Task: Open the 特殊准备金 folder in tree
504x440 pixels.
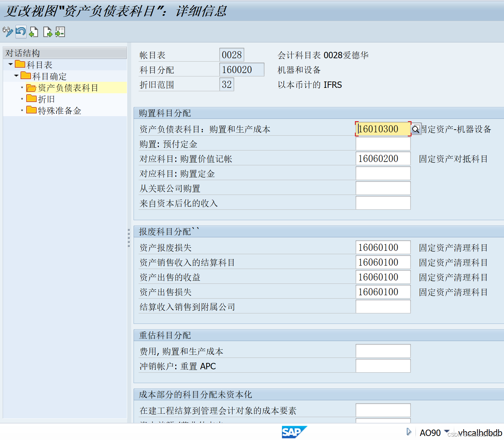Action: 54,110
